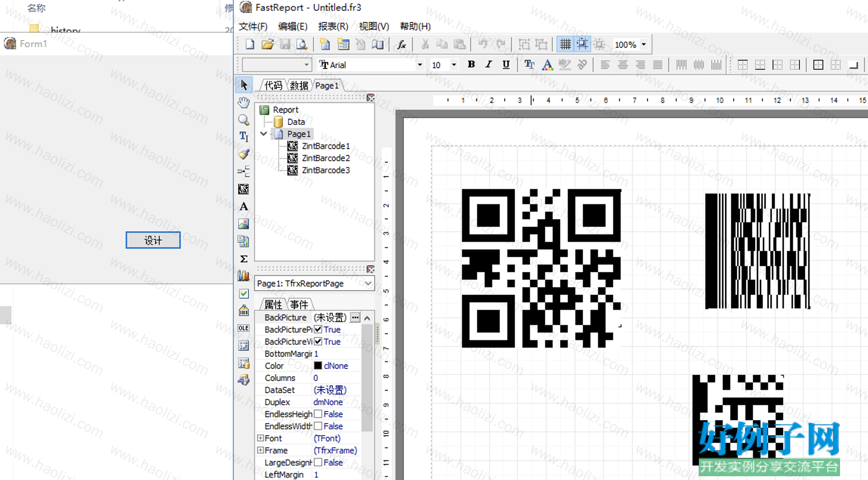Select the band insertion tool

pyautogui.click(x=244, y=172)
